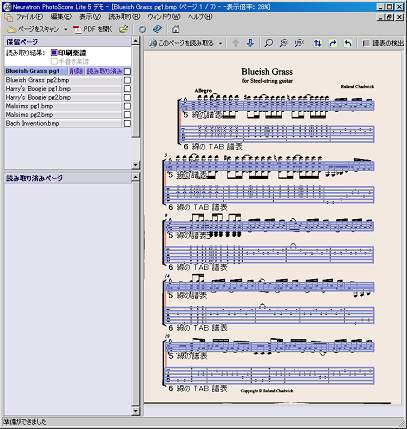This screenshot has height=429, width=407.
Task: Check the box for Malsims pg2.bmp
Action: (x=127, y=115)
